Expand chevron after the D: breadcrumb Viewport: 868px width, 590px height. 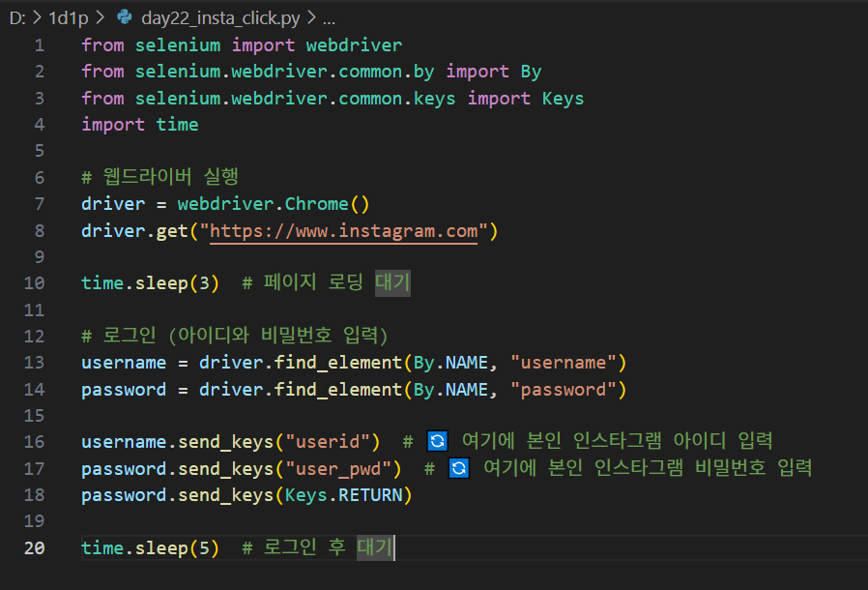(37, 17)
